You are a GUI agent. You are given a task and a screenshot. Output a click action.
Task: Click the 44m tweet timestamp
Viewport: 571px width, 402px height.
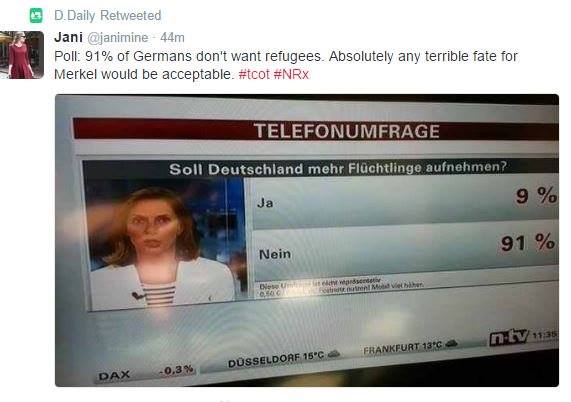[x=172, y=38]
